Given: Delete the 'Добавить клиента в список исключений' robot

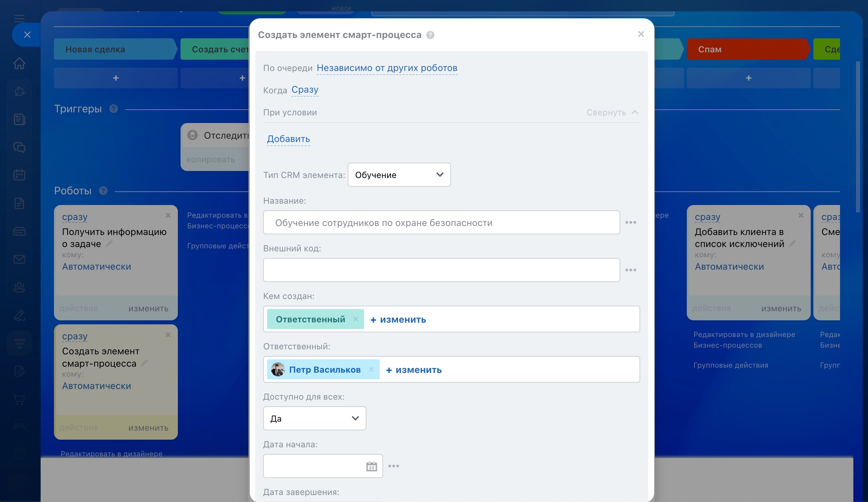Looking at the screenshot, I should coord(801,215).
